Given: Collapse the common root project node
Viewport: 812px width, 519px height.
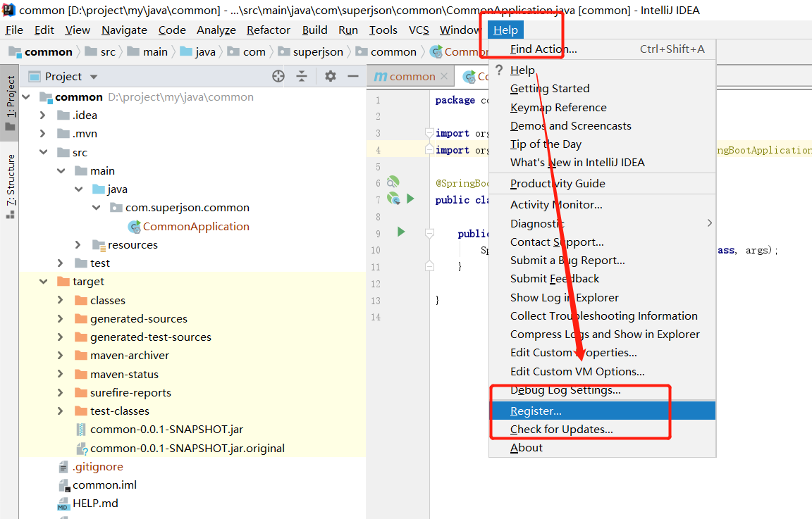Looking at the screenshot, I should (x=27, y=96).
